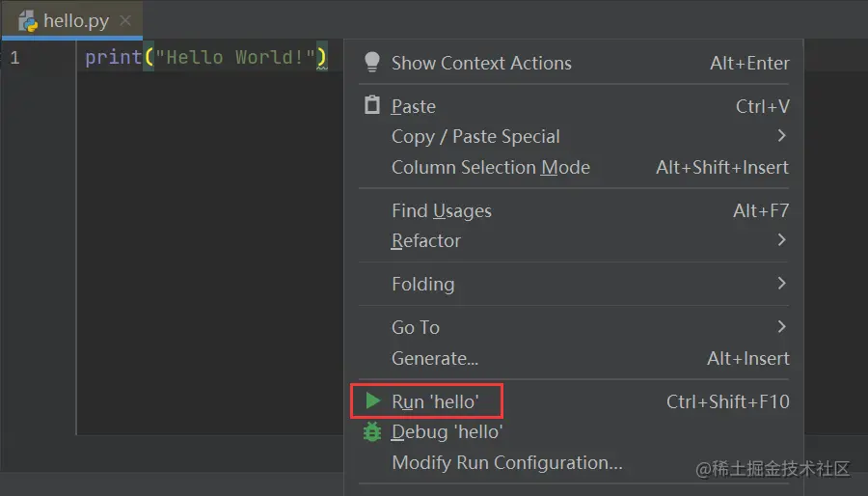Expand the Folding submenu arrow
This screenshot has width=868, height=496.
(x=781, y=284)
